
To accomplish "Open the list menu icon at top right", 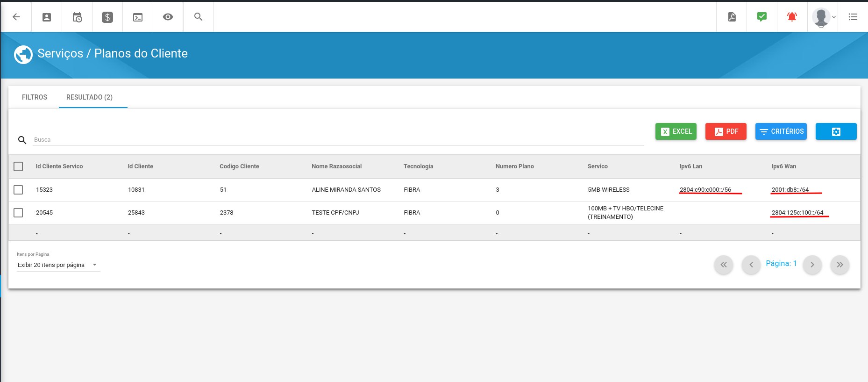I will coord(853,17).
